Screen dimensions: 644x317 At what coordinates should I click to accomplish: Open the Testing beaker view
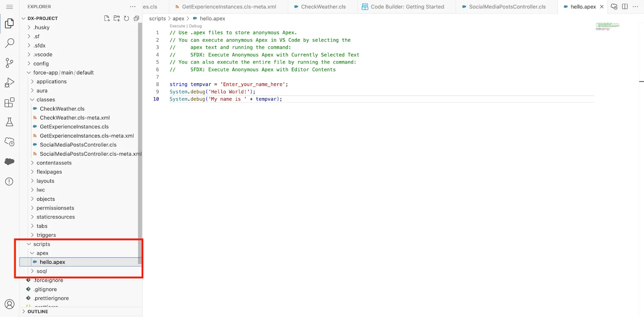coord(10,122)
